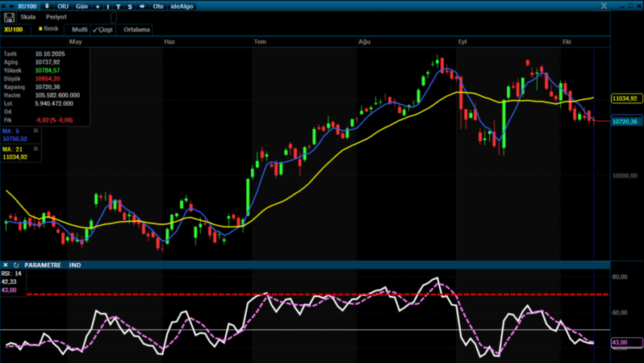Open the Gün period dropdown
The width and height of the screenshot is (644, 363).
[x=82, y=6]
